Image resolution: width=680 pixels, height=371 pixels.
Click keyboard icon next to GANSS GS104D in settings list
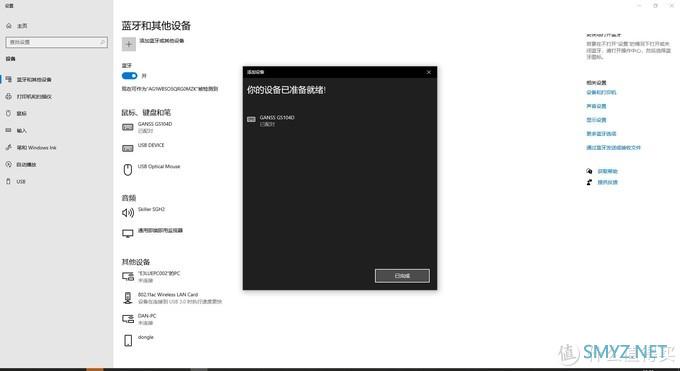click(128, 127)
